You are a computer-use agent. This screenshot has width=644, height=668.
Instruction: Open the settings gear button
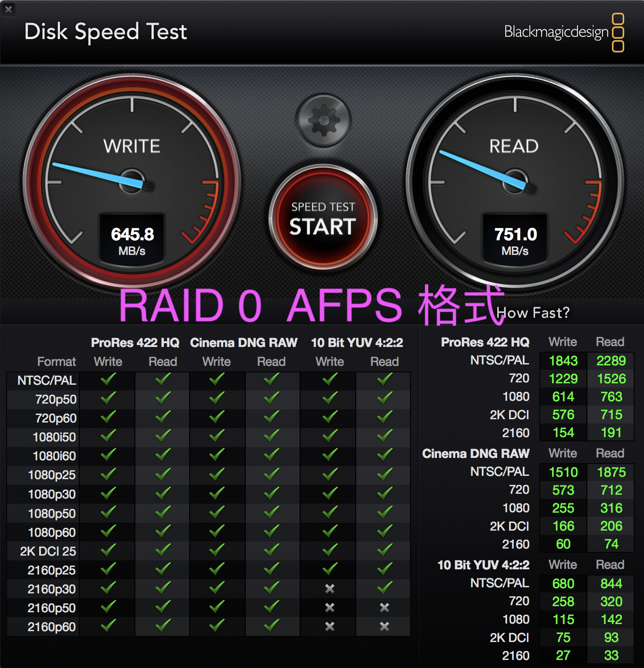(324, 121)
